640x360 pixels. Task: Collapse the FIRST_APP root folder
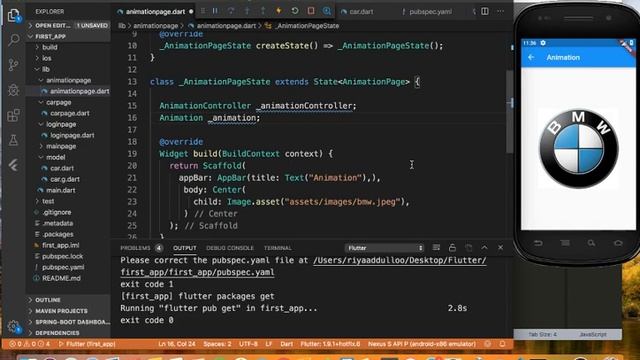(x=68, y=36)
